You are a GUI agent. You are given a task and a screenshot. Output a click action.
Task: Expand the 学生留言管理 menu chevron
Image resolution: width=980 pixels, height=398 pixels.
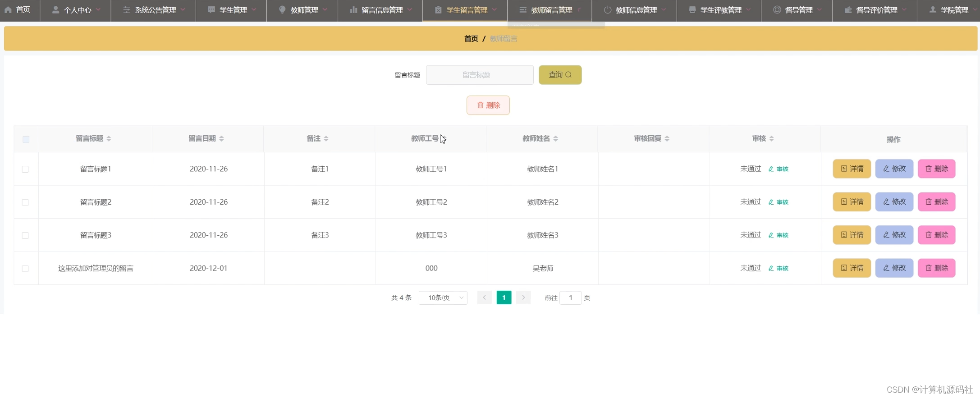[495, 9]
